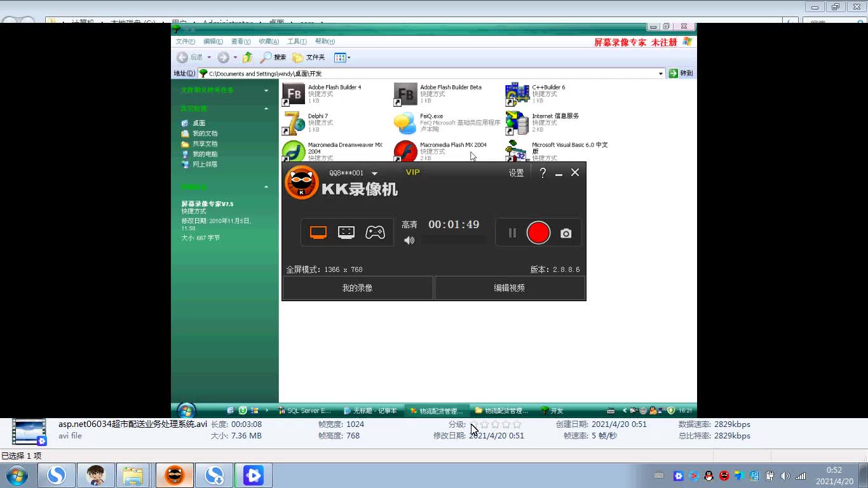Collapse the 详细信息 panel
The width and height of the screenshot is (868, 488).
[x=266, y=187]
